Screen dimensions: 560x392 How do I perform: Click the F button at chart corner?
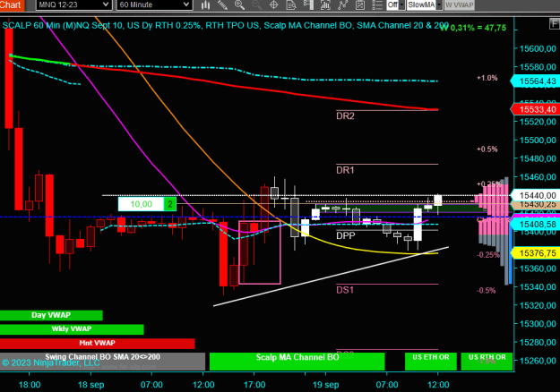tap(554, 24)
